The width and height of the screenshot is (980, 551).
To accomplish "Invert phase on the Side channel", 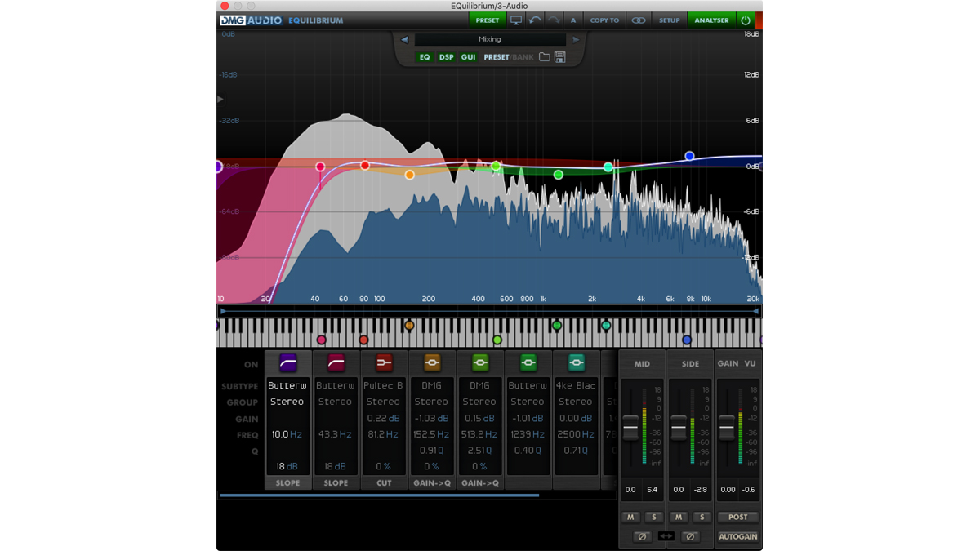I will pyautogui.click(x=690, y=536).
